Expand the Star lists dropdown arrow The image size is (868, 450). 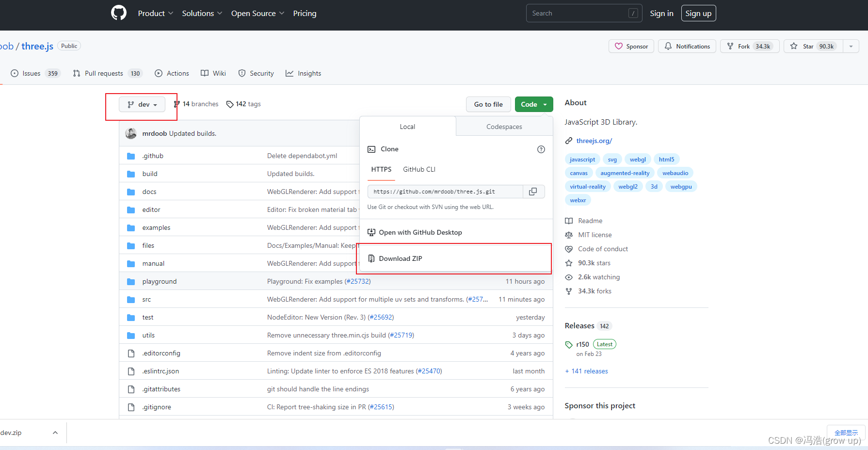pyautogui.click(x=851, y=46)
